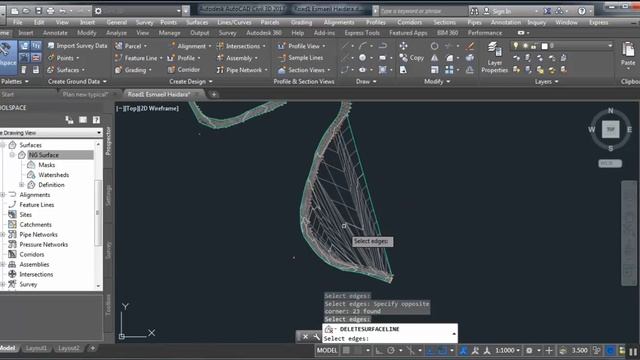Expand the Surfaces tree node
Image resolution: width=640 pixels, height=360 pixels.
point(2,145)
